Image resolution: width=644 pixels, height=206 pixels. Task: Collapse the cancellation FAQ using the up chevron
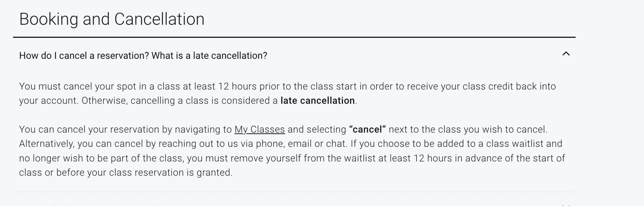pyautogui.click(x=566, y=54)
